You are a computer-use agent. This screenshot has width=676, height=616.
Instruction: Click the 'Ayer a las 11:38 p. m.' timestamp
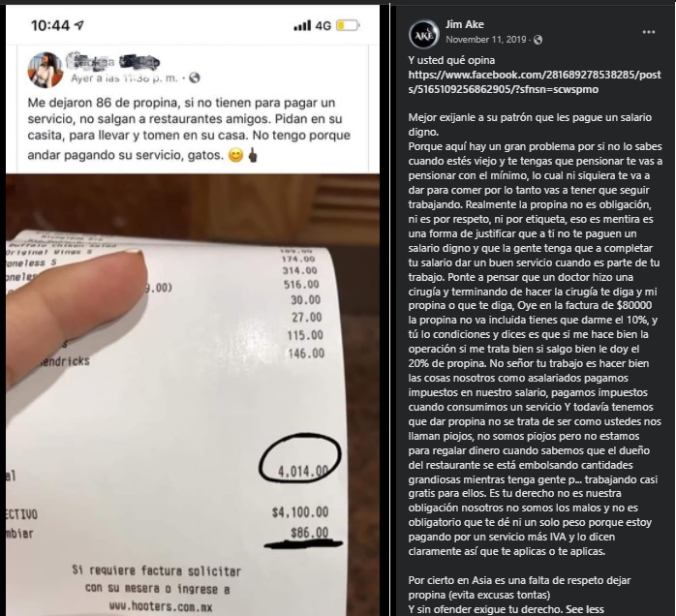(x=125, y=78)
